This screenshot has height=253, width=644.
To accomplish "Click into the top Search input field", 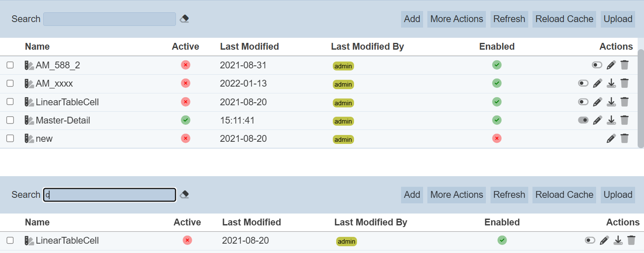I will click(109, 19).
